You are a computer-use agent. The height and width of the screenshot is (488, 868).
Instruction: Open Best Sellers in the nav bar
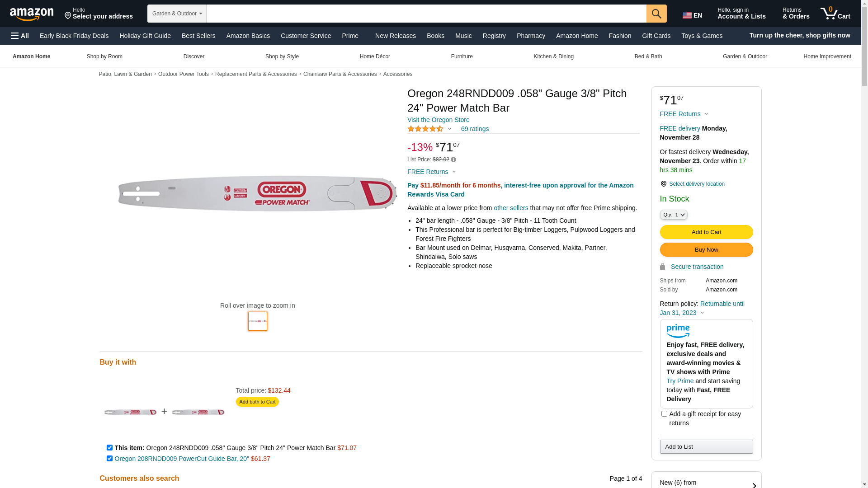tap(198, 36)
